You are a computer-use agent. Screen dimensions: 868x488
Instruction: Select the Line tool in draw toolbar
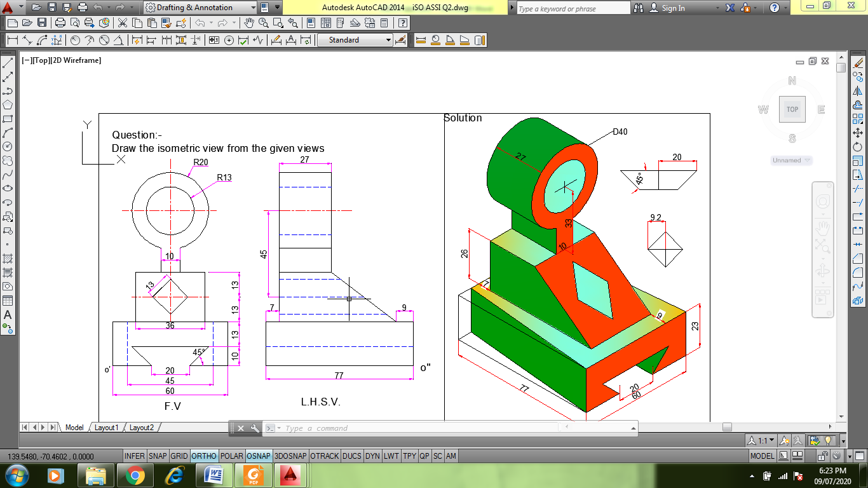point(8,64)
